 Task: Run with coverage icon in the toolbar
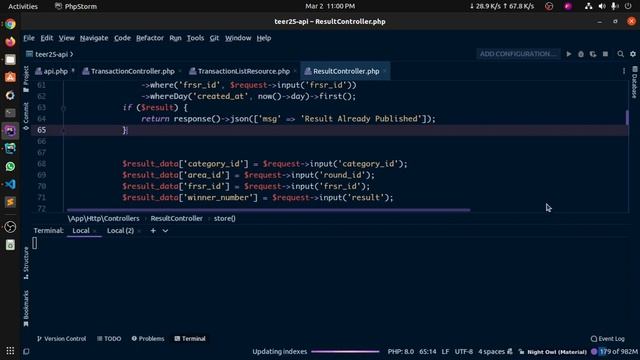point(593,54)
